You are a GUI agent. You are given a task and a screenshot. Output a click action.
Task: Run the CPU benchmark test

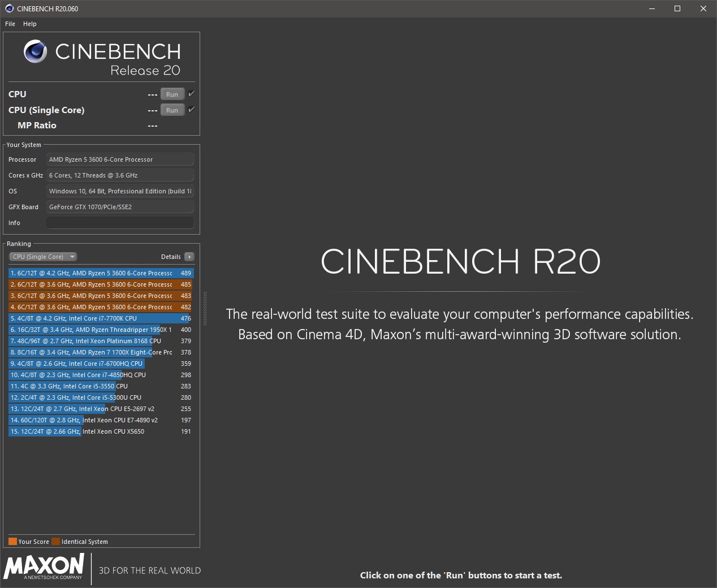coord(172,94)
